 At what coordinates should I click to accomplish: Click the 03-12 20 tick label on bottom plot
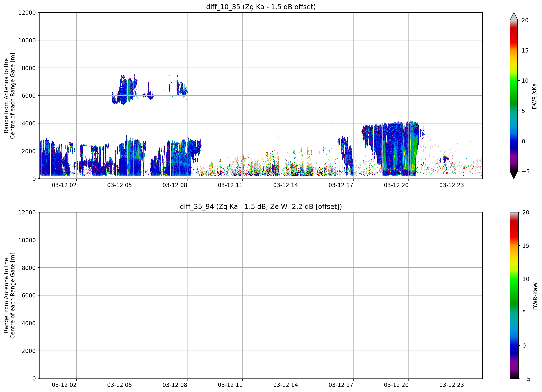(x=396, y=385)
